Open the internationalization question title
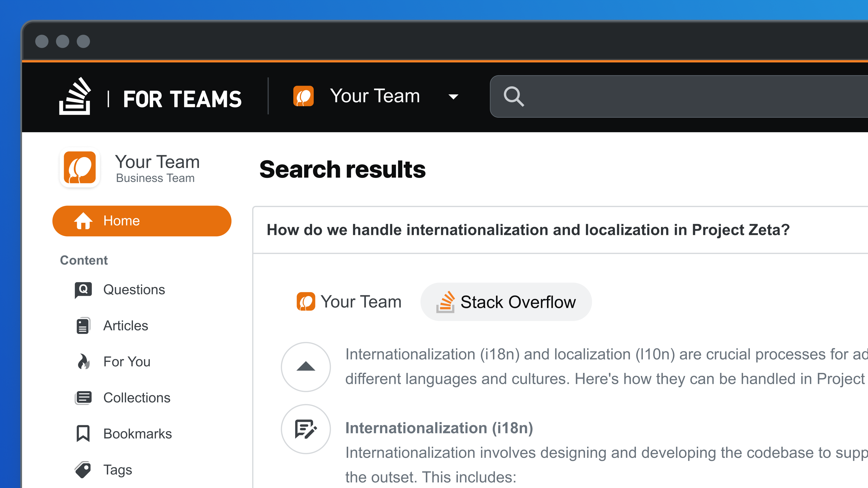The width and height of the screenshot is (868, 488). (528, 230)
